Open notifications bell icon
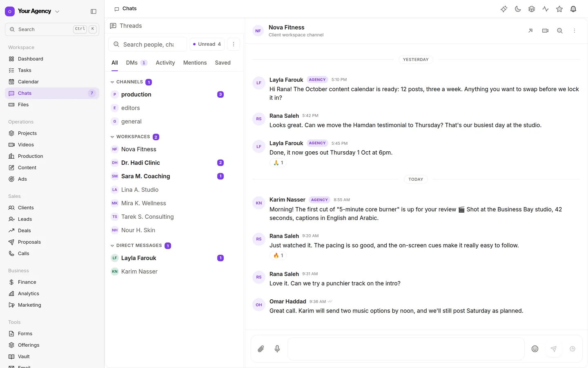588x368 pixels. tap(573, 9)
